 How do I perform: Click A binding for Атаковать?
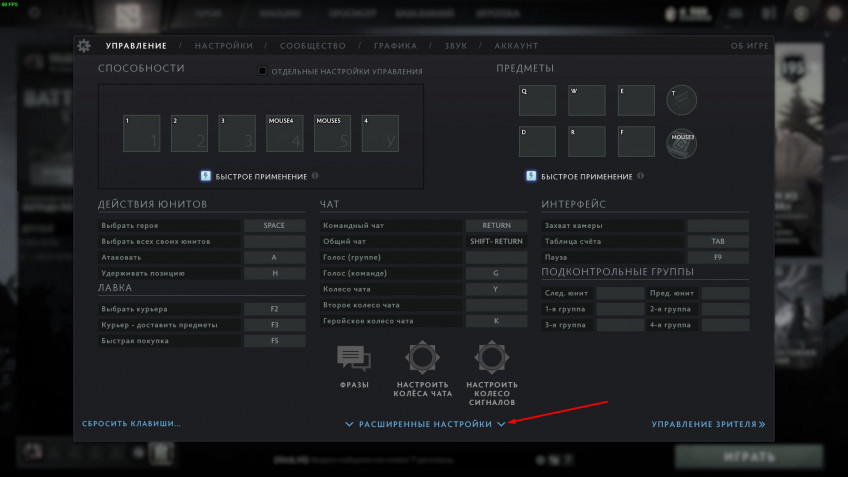275,257
